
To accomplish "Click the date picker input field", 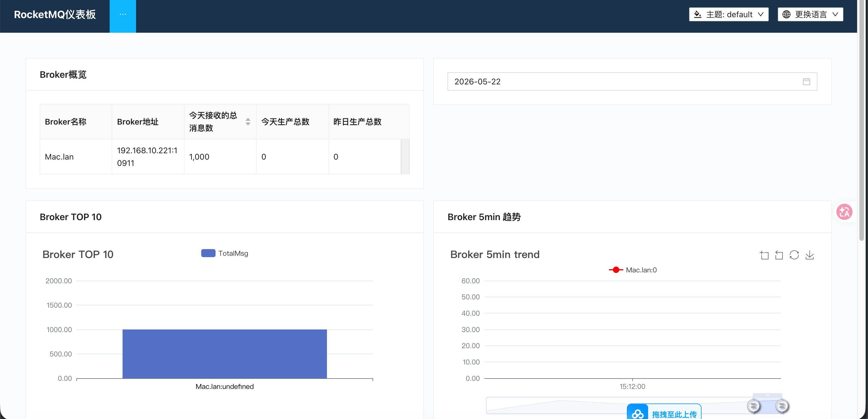I will pyautogui.click(x=632, y=82).
